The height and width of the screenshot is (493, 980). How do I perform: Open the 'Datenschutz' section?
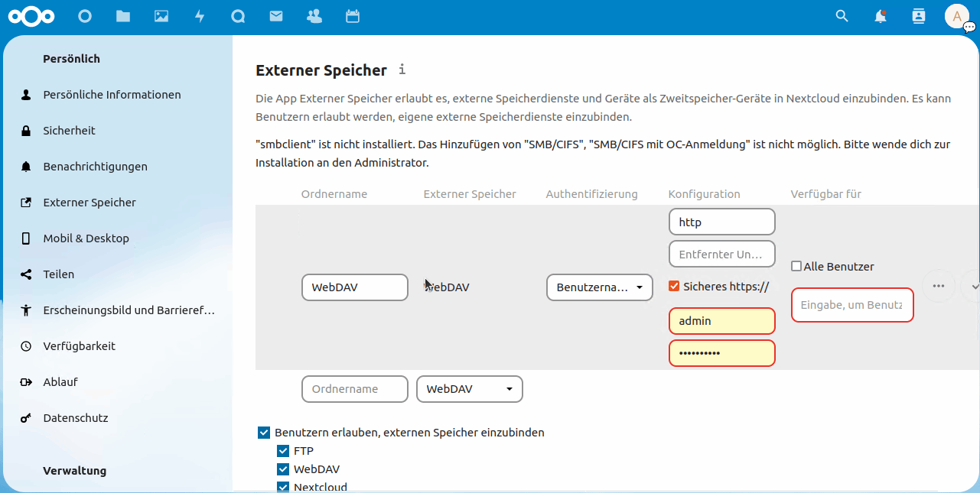tap(77, 417)
